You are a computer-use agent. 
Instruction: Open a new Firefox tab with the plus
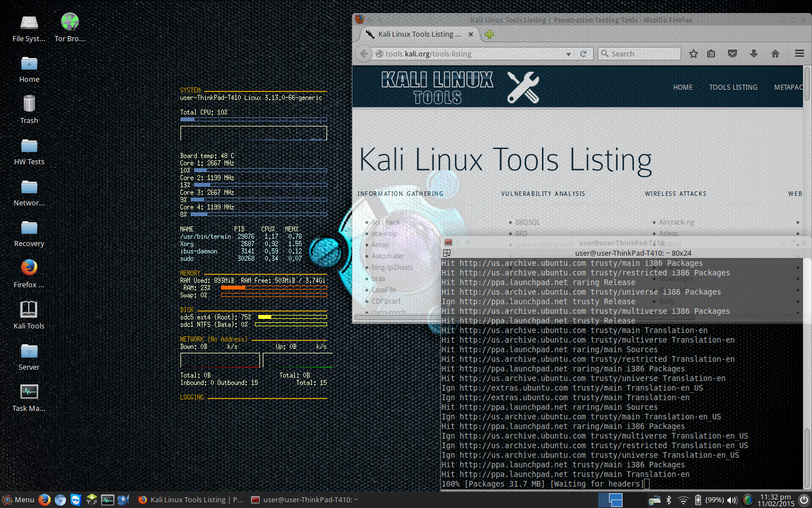(x=489, y=34)
